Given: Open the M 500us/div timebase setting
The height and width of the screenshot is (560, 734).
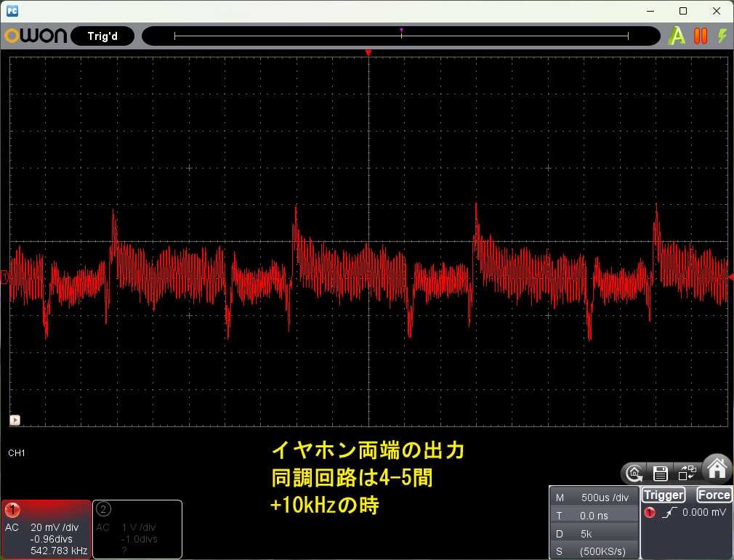Looking at the screenshot, I should (x=594, y=498).
